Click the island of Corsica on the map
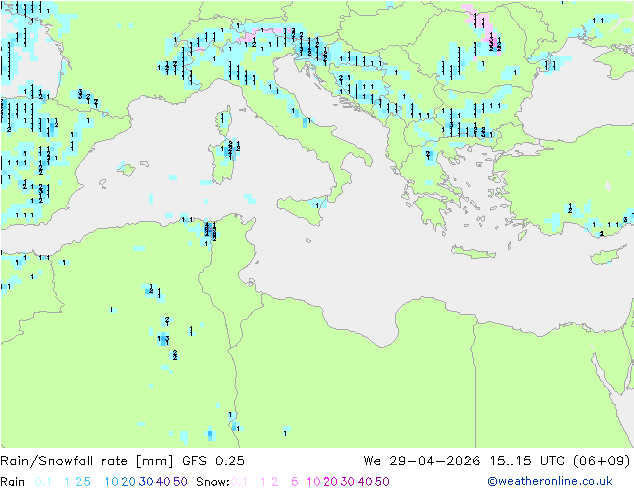The height and width of the screenshot is (490, 634). (x=224, y=121)
